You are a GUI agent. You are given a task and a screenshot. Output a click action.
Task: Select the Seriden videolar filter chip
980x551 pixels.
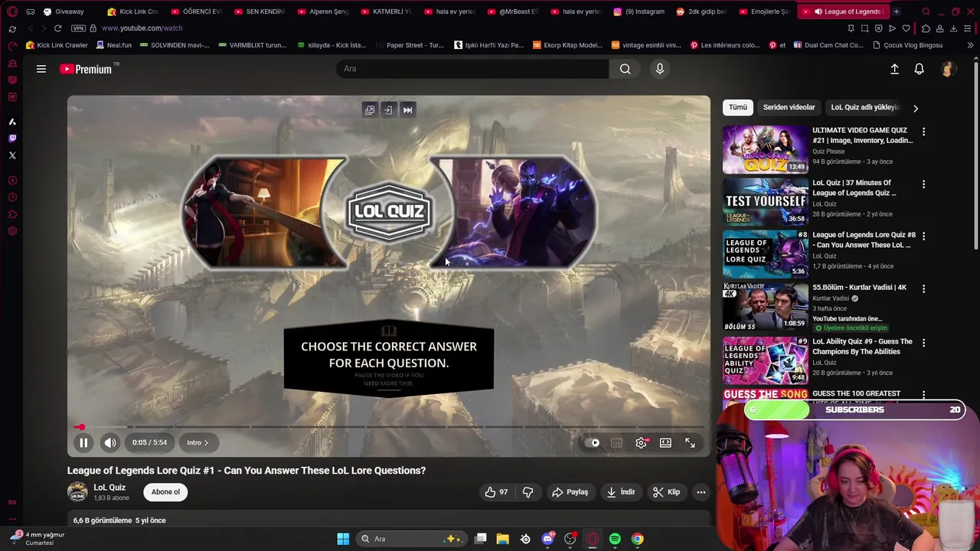coord(789,107)
